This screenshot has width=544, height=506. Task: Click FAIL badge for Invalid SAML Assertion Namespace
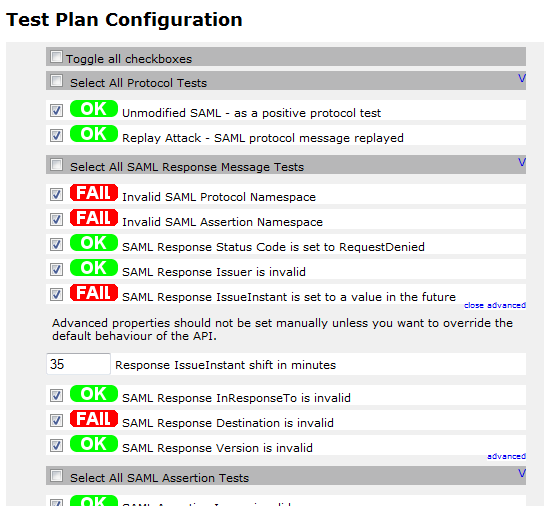point(94,218)
